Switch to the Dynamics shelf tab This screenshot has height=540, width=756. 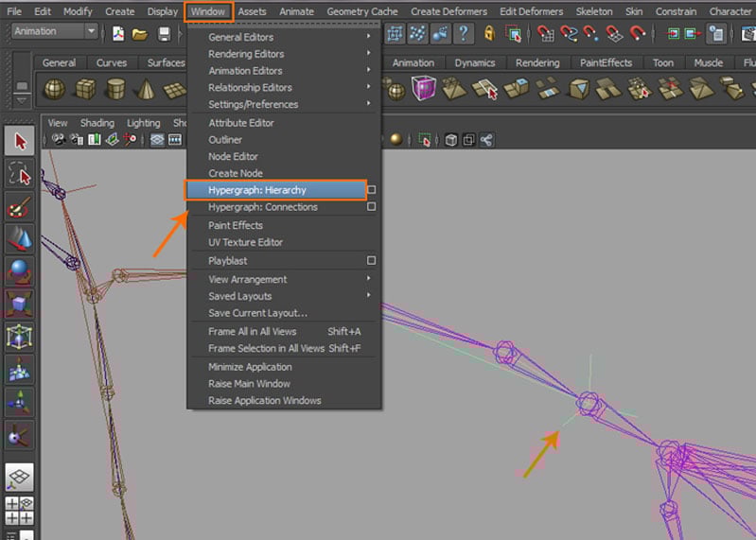pos(474,63)
